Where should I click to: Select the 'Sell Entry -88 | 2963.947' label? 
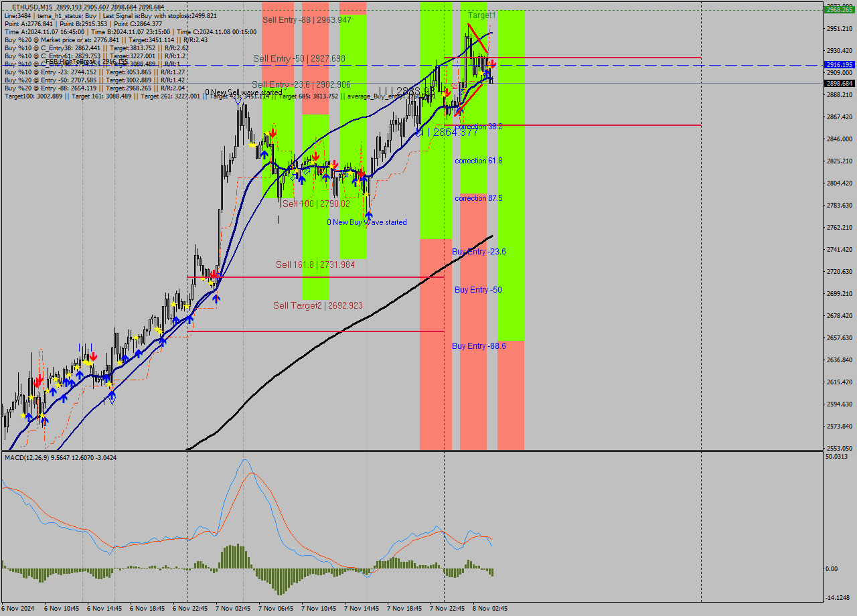[307, 20]
